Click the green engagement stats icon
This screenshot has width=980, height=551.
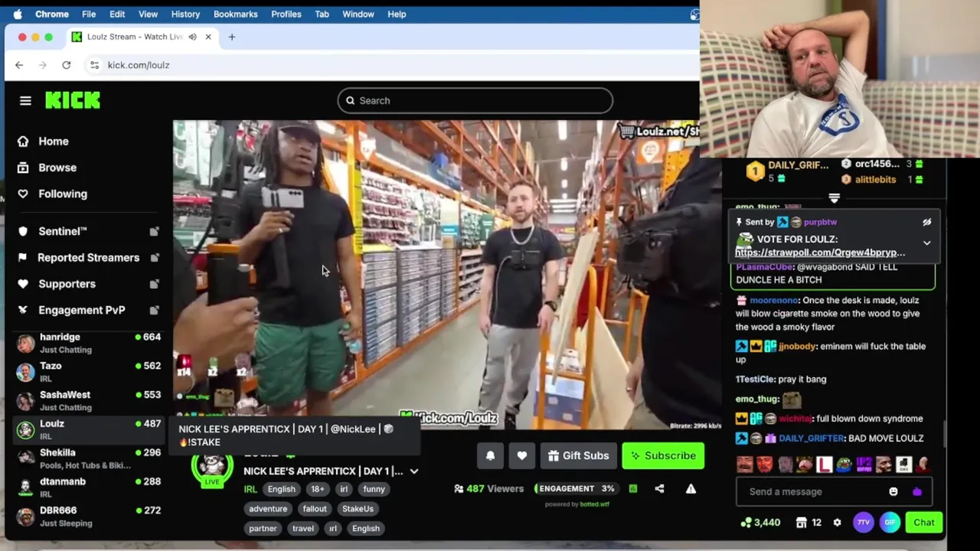click(x=633, y=488)
